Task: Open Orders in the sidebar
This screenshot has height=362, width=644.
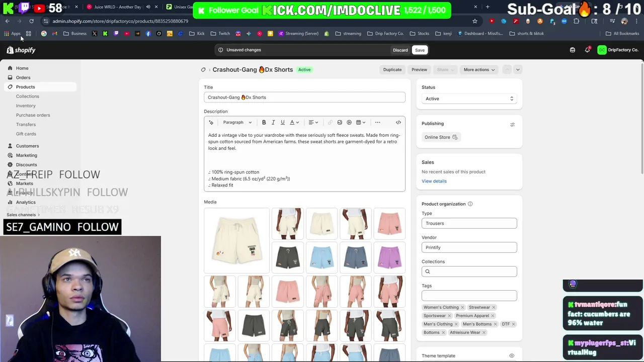Action: [x=23, y=77]
